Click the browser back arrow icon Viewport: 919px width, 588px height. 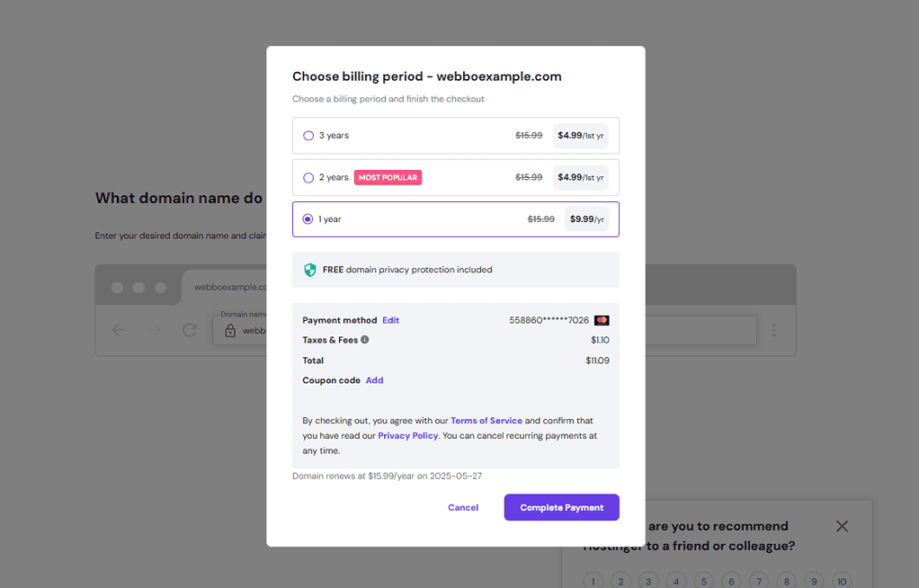pos(119,330)
